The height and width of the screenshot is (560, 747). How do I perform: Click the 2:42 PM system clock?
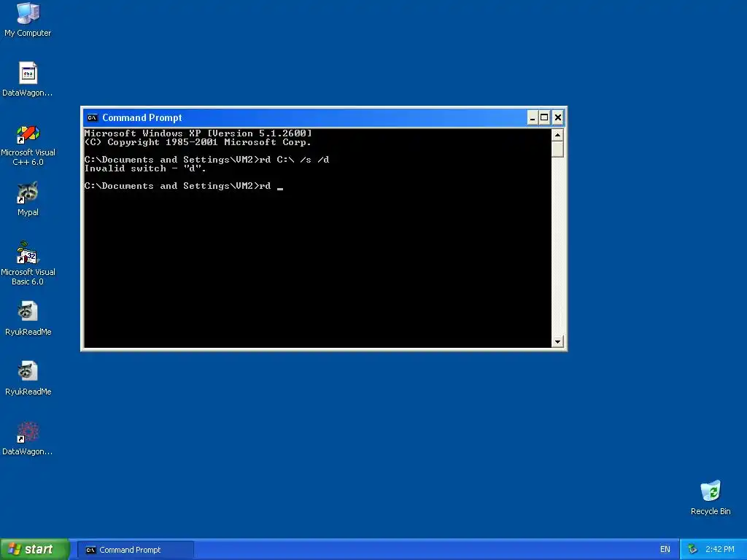720,549
